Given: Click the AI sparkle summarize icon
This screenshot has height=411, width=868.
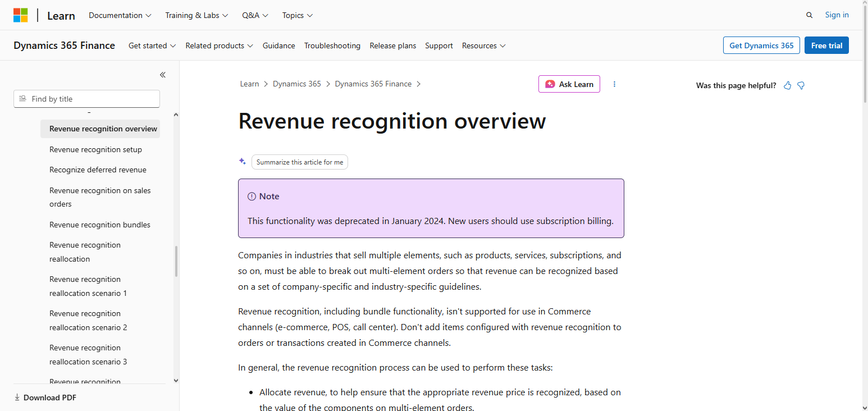Looking at the screenshot, I should [x=243, y=162].
